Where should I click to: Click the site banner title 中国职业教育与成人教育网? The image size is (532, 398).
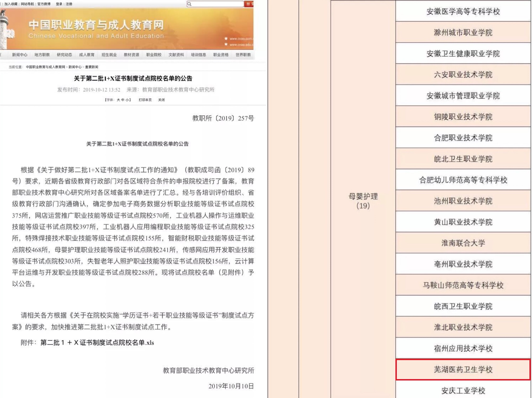[96, 25]
